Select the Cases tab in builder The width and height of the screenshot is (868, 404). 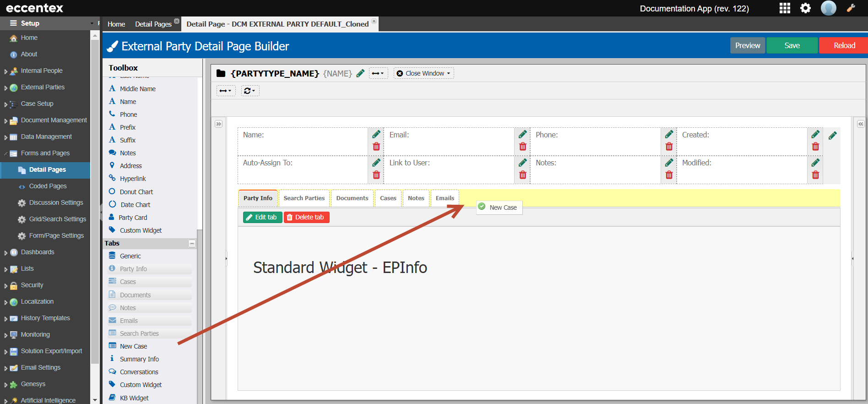(x=388, y=198)
